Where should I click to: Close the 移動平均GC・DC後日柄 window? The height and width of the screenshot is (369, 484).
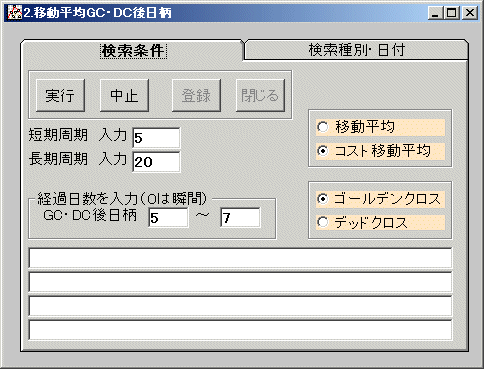pos(470,13)
